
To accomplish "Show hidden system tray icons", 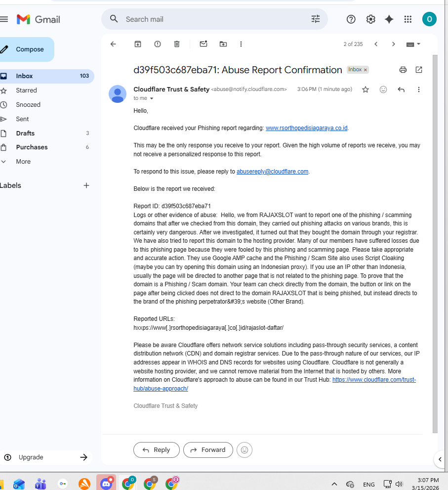I will point(334,484).
